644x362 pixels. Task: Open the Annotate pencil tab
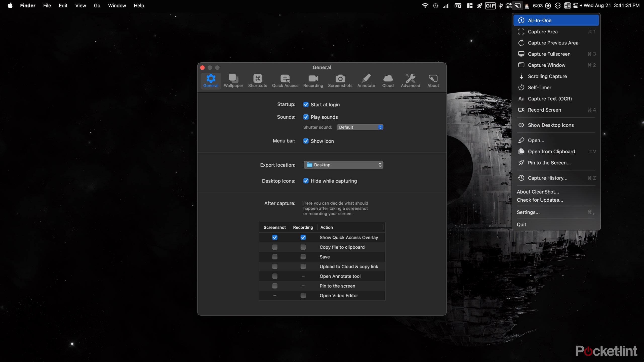(x=366, y=81)
